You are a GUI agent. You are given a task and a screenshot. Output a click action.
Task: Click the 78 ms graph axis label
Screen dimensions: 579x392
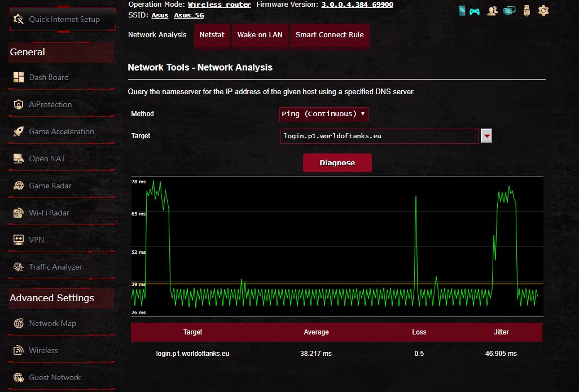point(138,182)
